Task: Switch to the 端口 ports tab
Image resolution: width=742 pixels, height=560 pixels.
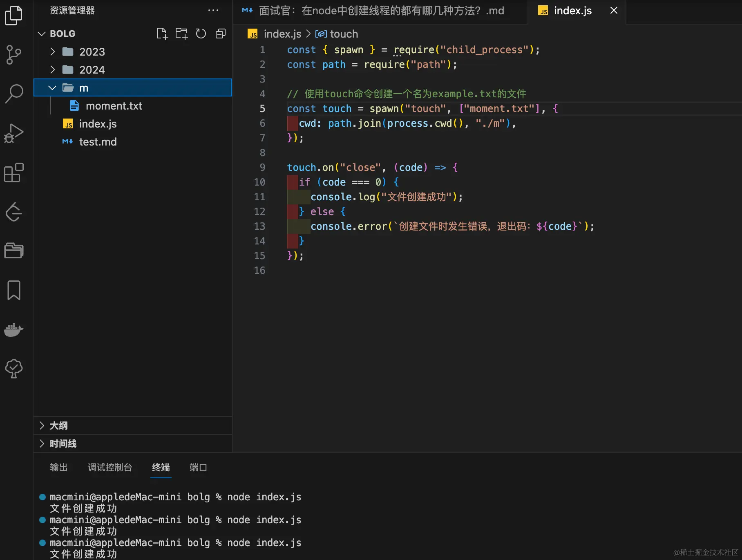Action: pos(198,467)
